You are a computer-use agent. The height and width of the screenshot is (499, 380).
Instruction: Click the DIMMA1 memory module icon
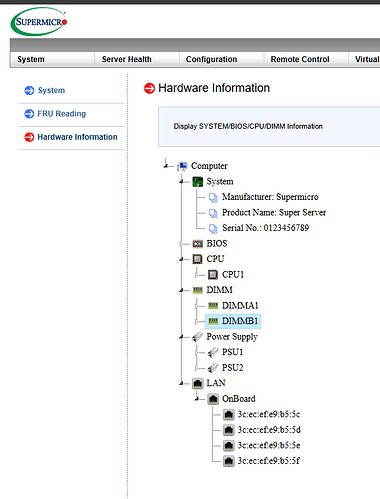tap(213, 306)
